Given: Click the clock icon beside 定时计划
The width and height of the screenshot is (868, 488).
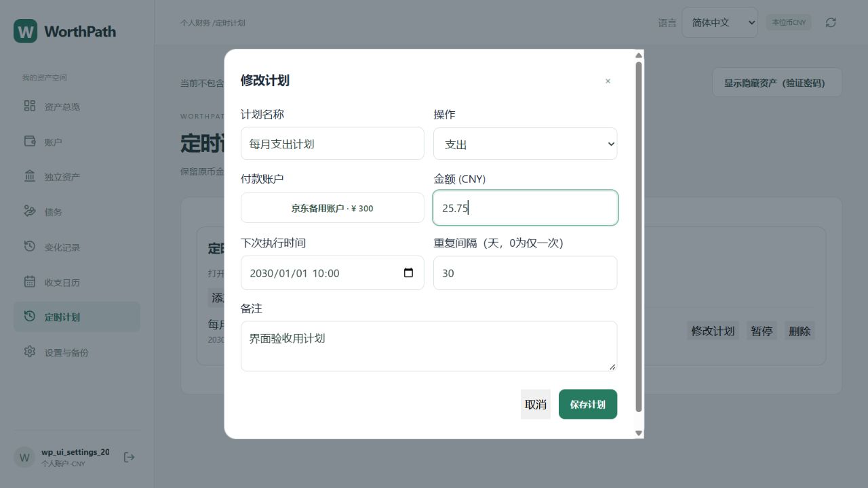Looking at the screenshot, I should (30, 317).
